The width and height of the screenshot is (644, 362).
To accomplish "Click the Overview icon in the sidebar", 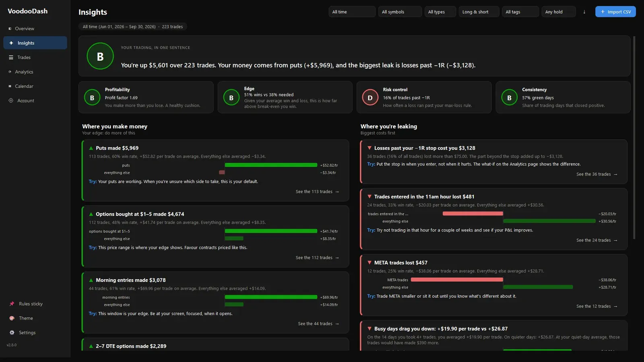I will click(10, 29).
